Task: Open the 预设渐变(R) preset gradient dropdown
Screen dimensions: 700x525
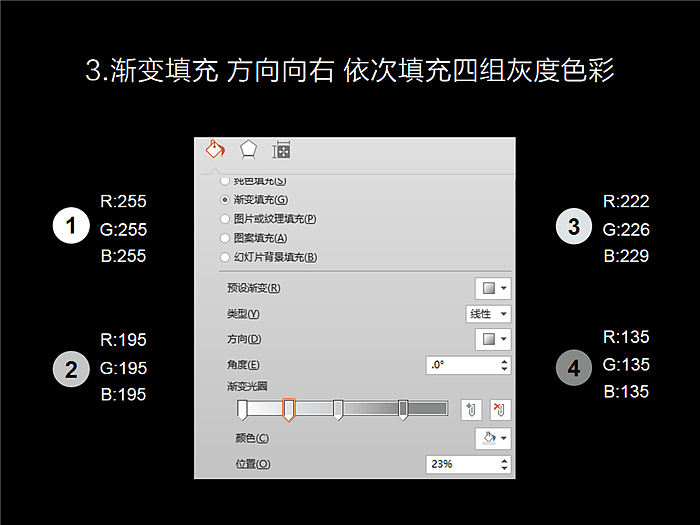Action: point(493,288)
